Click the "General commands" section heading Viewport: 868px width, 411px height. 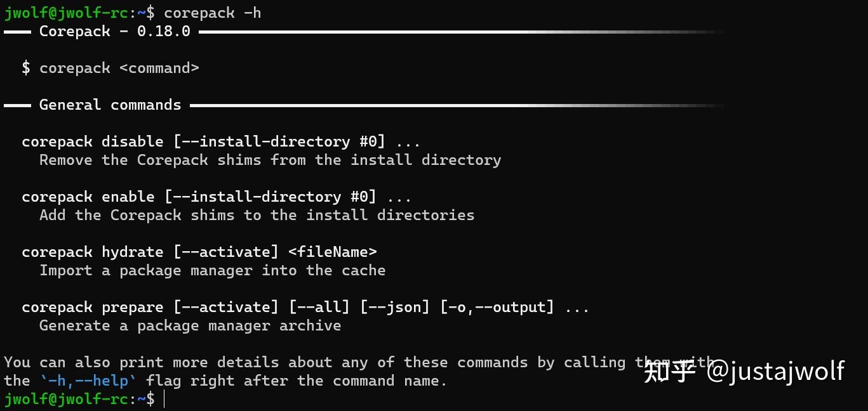pos(110,105)
